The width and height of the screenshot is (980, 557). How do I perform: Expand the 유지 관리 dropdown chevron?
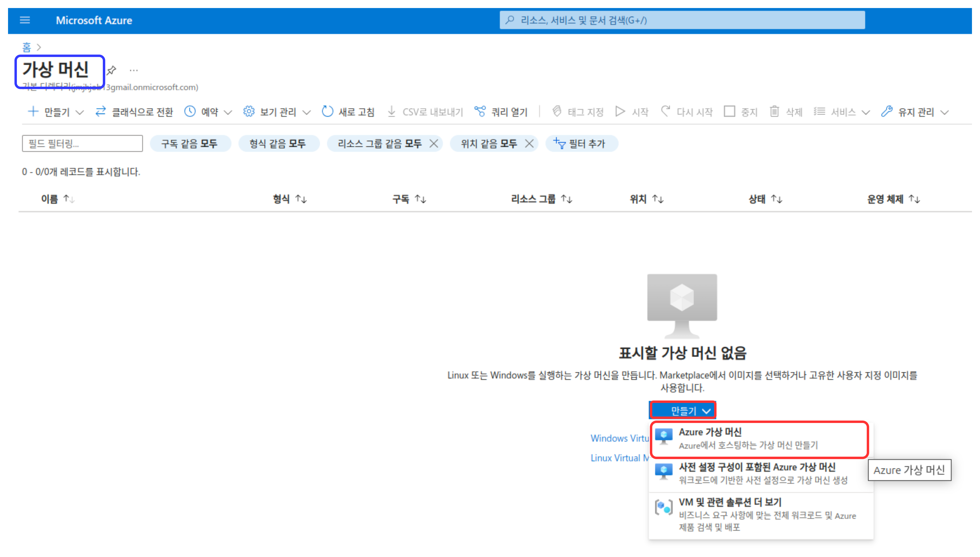944,113
